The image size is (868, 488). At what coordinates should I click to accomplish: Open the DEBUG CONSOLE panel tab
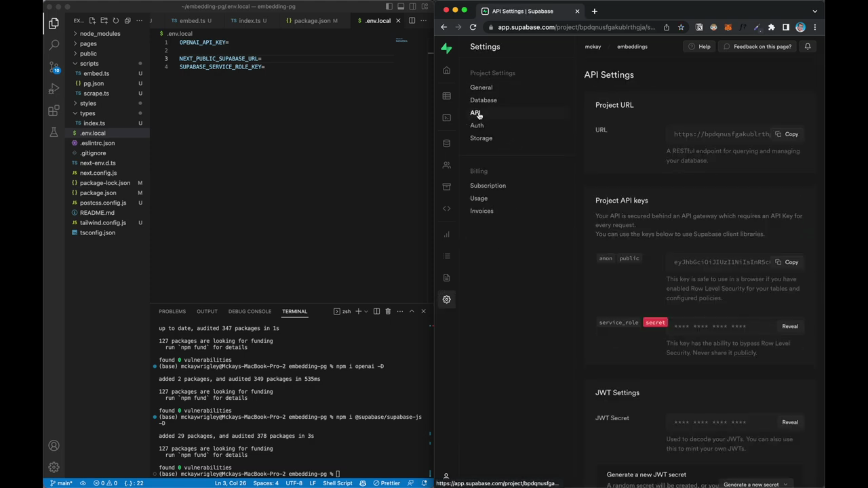pos(250,311)
